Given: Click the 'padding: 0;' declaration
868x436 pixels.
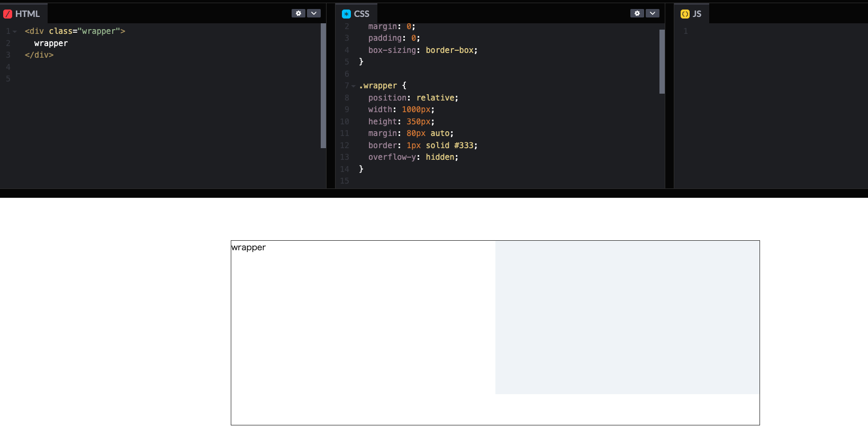Looking at the screenshot, I should tap(394, 38).
